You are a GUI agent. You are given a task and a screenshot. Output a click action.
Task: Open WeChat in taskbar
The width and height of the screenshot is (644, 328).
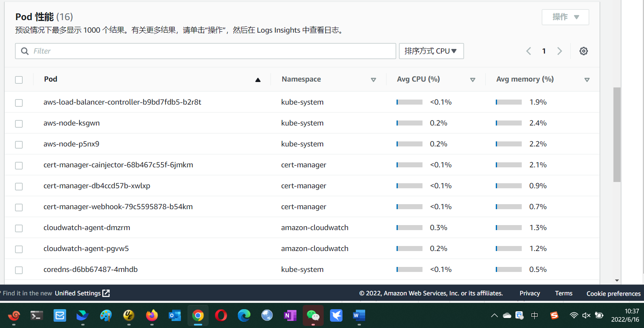pos(313,315)
